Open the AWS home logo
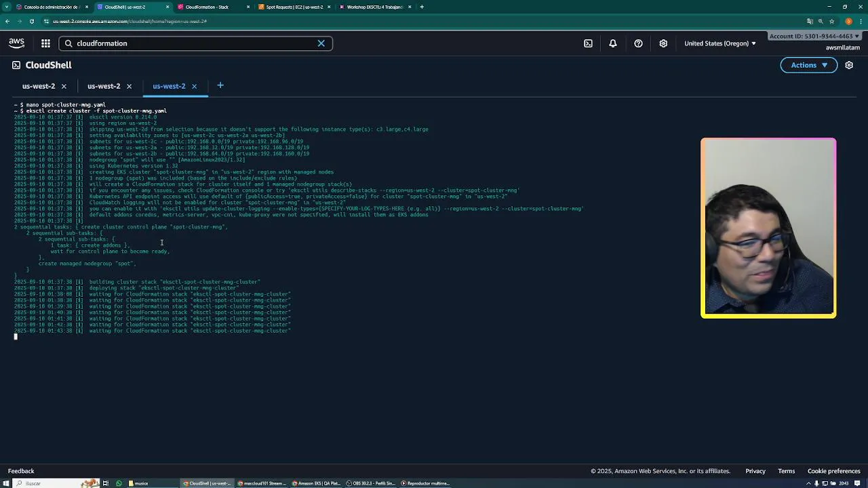This screenshot has height=488, width=868. tap(16, 43)
